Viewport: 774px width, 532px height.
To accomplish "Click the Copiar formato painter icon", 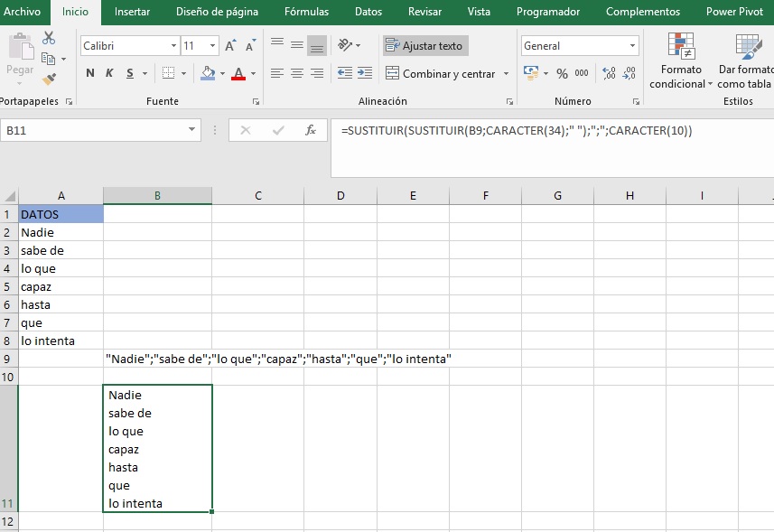I will (50, 77).
